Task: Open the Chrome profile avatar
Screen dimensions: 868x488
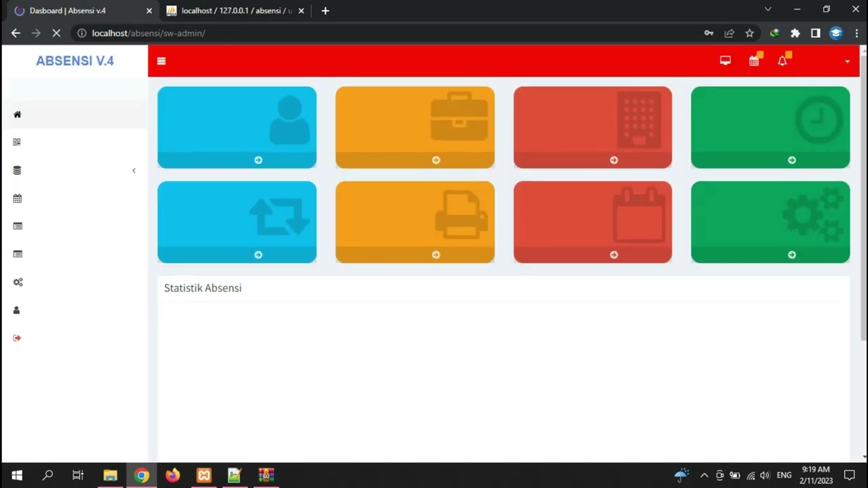Action: coord(836,33)
